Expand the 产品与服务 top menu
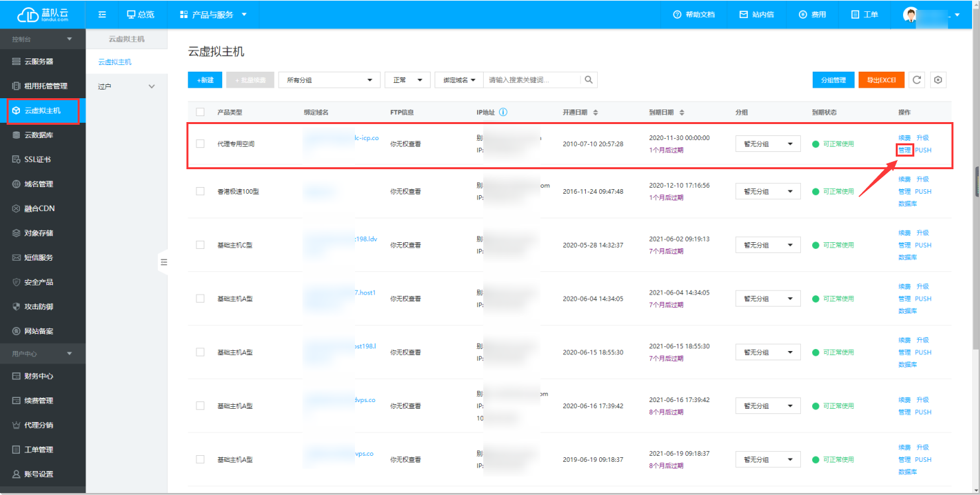Screen dimensions: 980x495 tap(214, 15)
